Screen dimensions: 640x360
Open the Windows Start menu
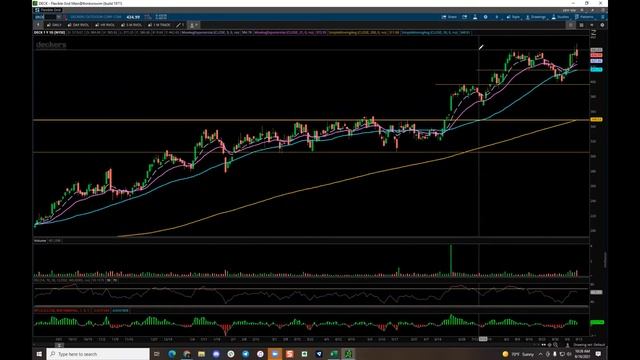39,354
